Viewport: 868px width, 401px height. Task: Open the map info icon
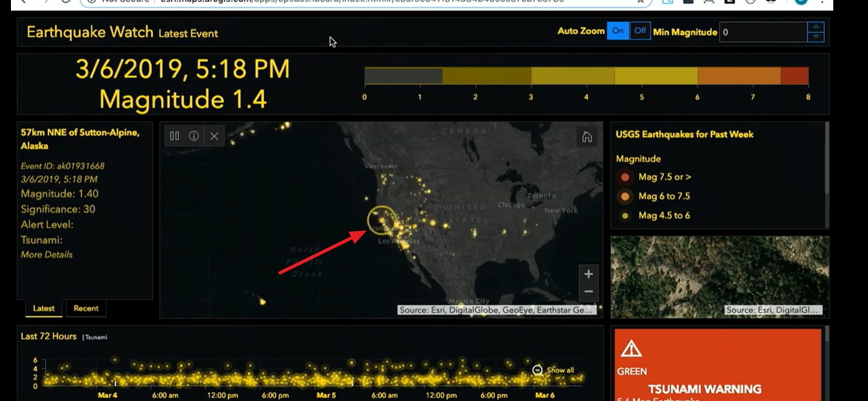[x=194, y=136]
